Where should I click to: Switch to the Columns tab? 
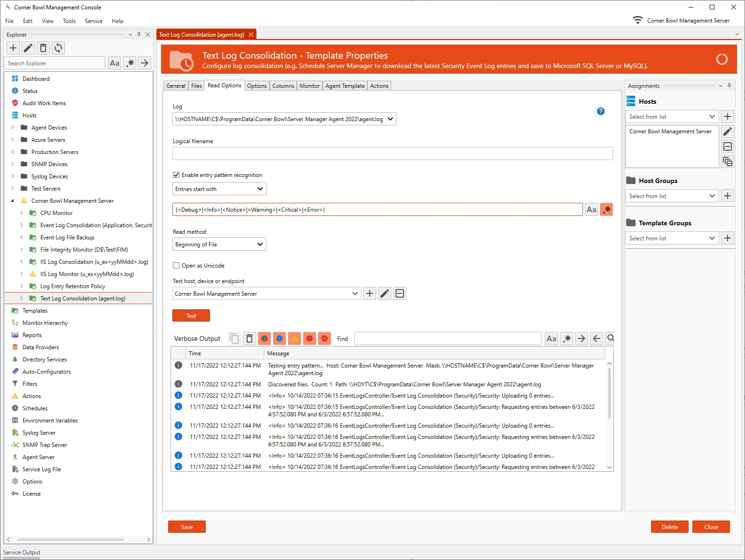(x=283, y=86)
